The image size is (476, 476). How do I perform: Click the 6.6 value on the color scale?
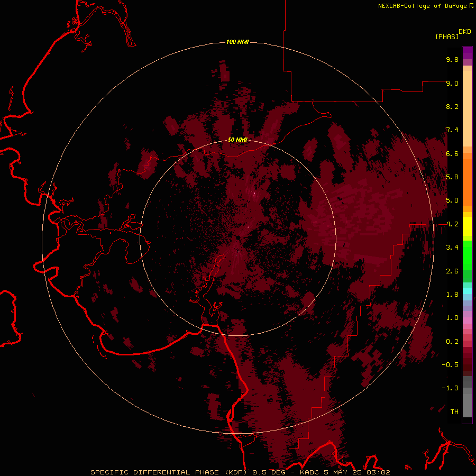pyautogui.click(x=452, y=153)
